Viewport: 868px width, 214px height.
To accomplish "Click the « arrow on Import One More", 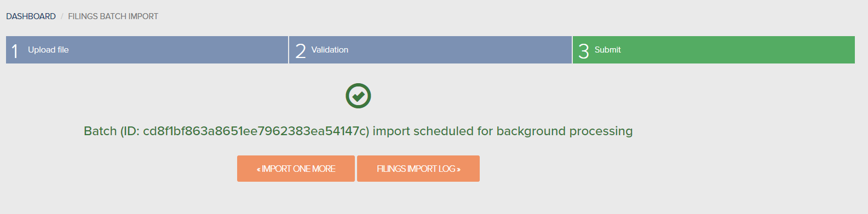I will (258, 169).
